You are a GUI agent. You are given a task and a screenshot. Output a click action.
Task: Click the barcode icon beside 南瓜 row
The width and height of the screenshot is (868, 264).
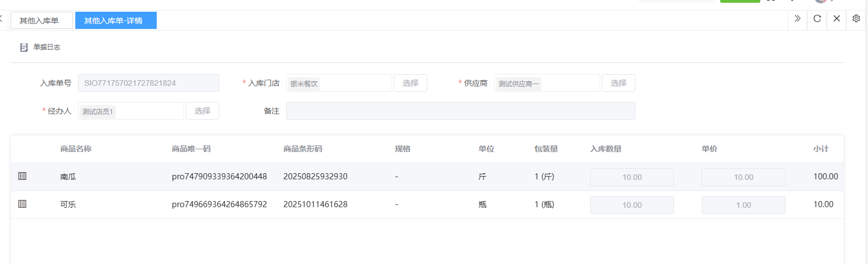[22, 176]
